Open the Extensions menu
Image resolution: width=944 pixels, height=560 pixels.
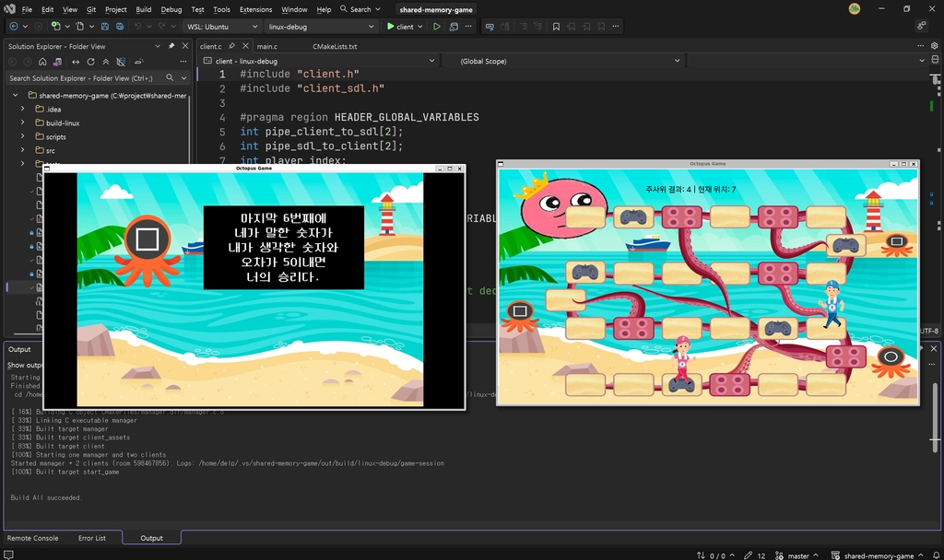[256, 9]
